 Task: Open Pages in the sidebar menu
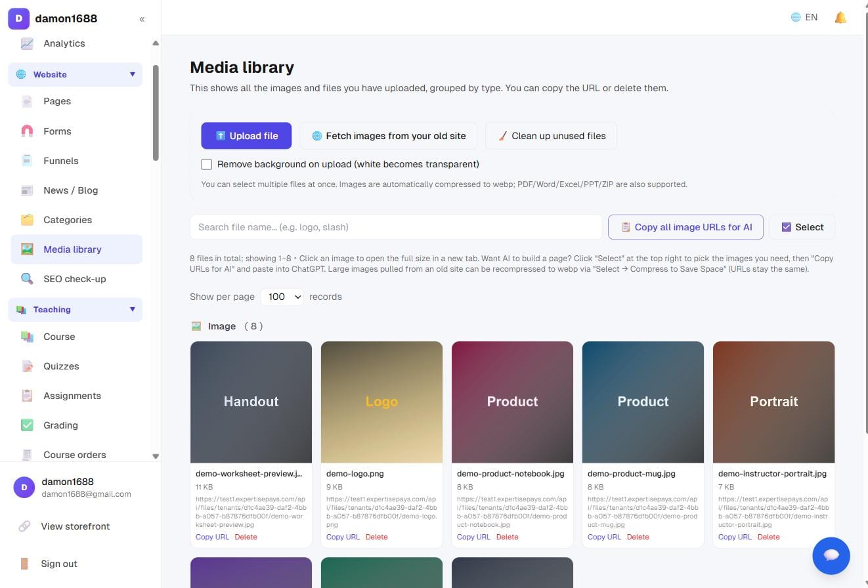(76, 101)
